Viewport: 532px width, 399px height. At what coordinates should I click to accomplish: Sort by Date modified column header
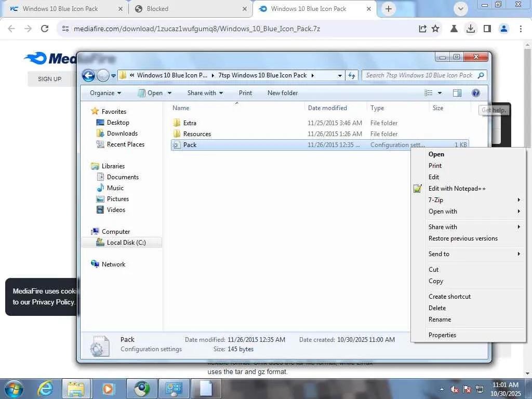point(327,108)
